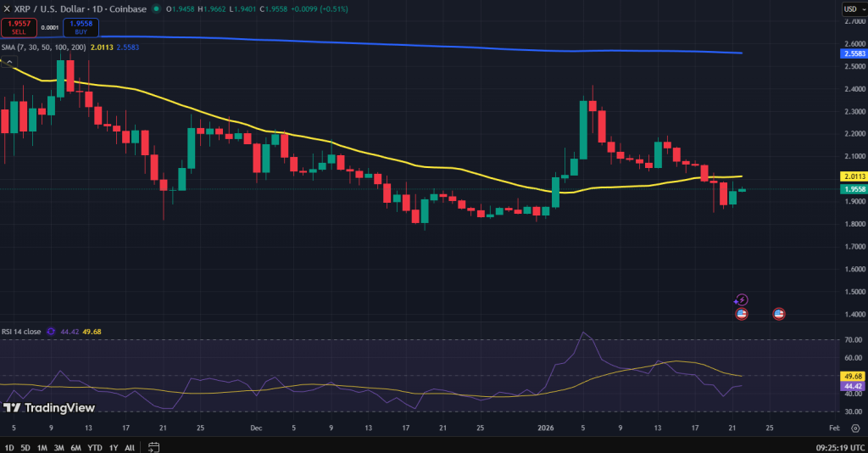Click the SMA (7, 30, 50, 100, 200) indicator label

(44, 47)
